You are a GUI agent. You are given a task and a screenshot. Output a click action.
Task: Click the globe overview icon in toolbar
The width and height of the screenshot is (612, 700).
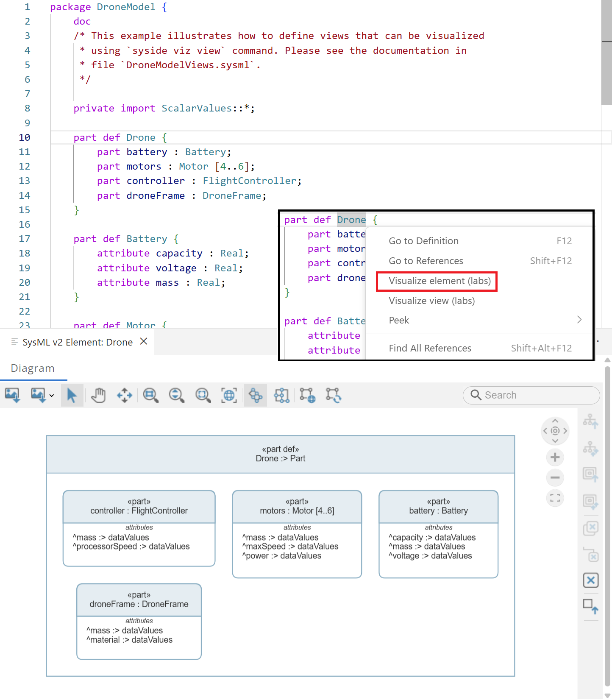229,395
